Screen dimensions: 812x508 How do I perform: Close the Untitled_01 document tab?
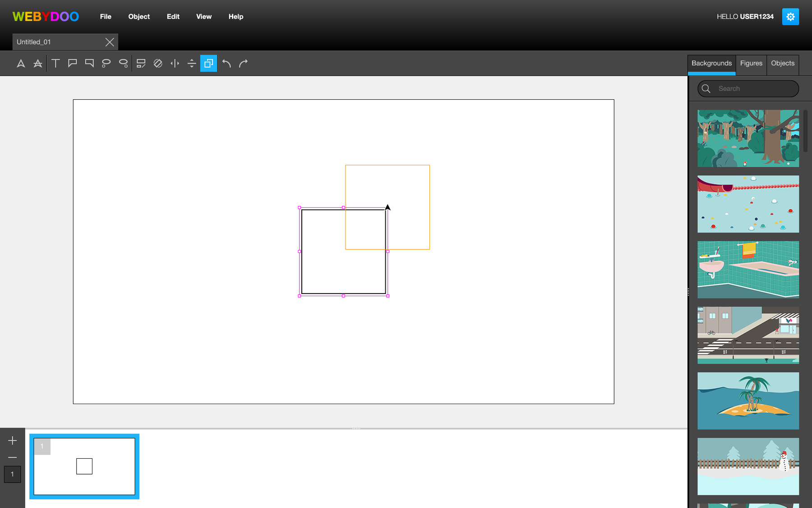pyautogui.click(x=110, y=42)
